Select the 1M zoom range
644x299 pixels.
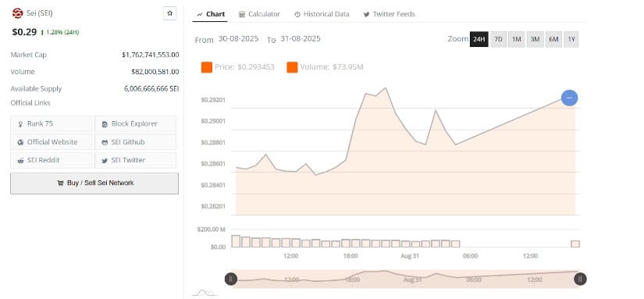[x=517, y=40]
